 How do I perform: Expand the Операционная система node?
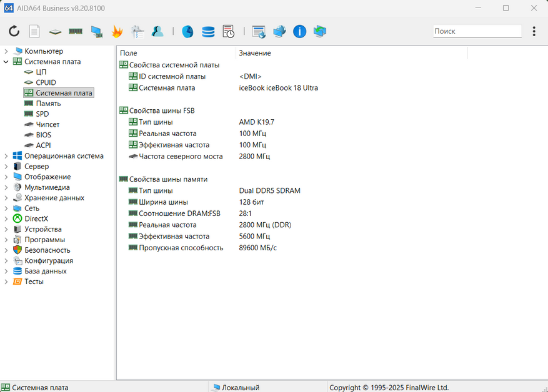click(x=6, y=156)
